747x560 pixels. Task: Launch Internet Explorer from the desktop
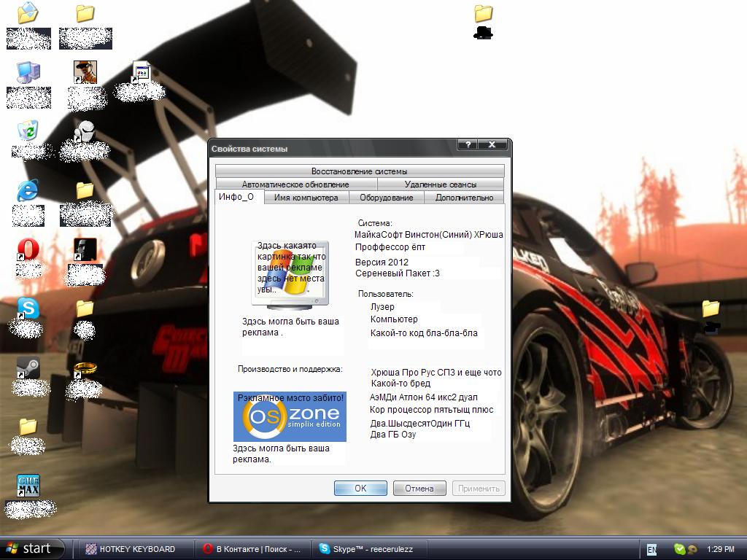coord(28,190)
